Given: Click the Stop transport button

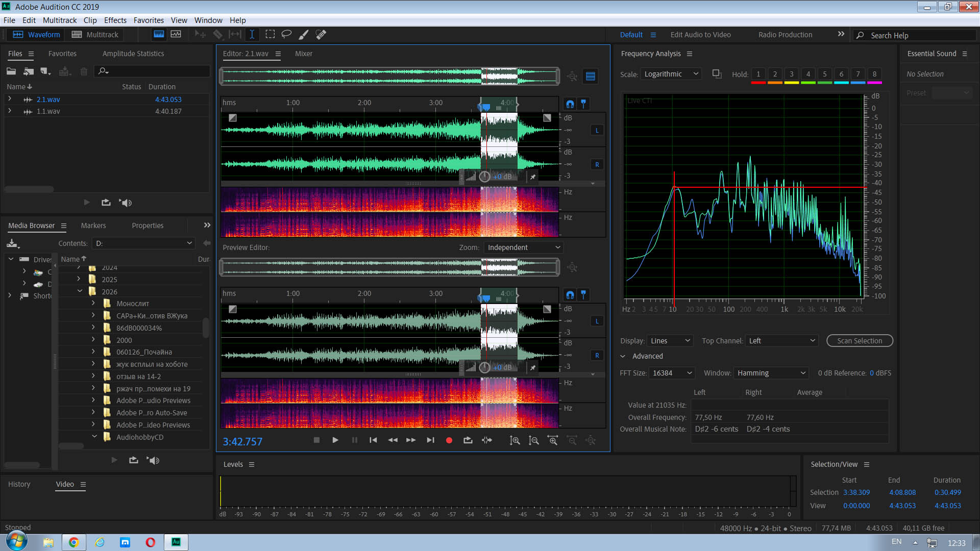Looking at the screenshot, I should tap(316, 440).
